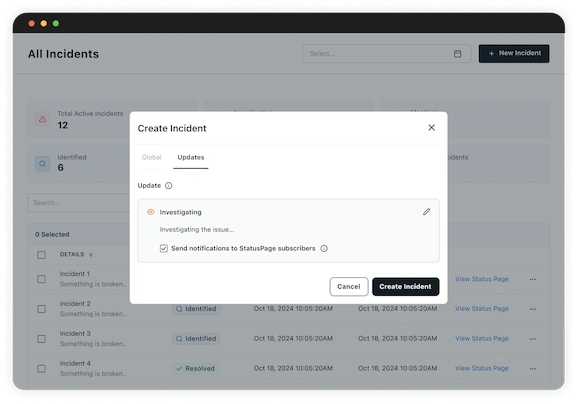The height and width of the screenshot is (404, 578).
Task: Close the Create Incident dialog
Action: 431,128
